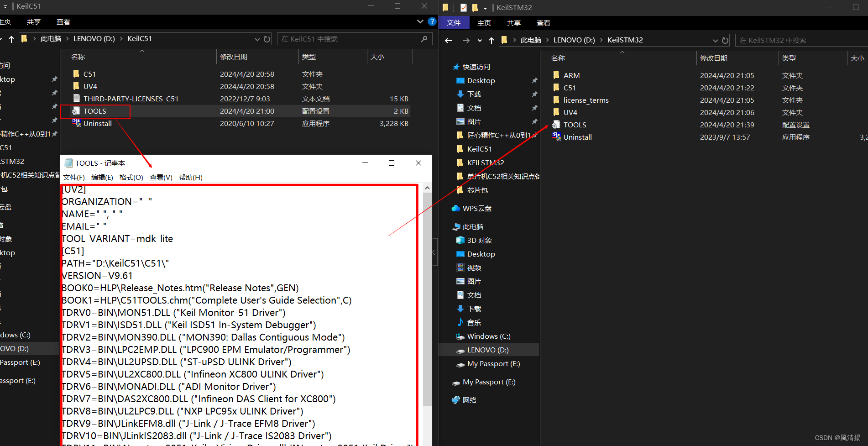Switch to 共享 tab in KeilSTM32 window
This screenshot has height=446, width=868.
point(514,23)
